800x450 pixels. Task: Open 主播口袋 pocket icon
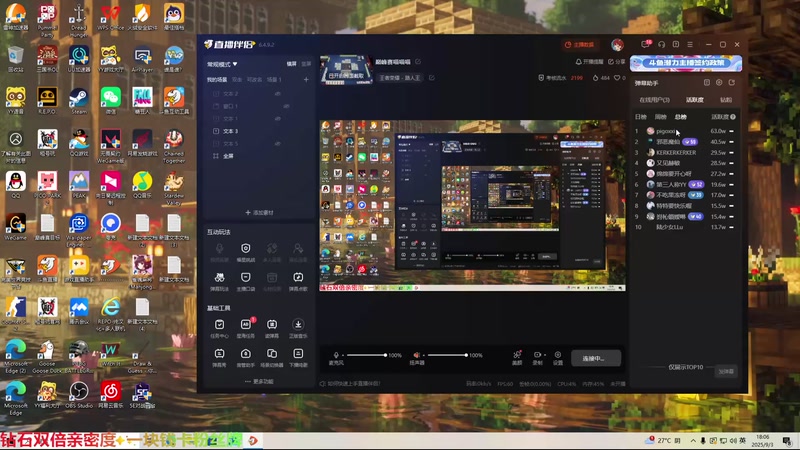pyautogui.click(x=245, y=278)
